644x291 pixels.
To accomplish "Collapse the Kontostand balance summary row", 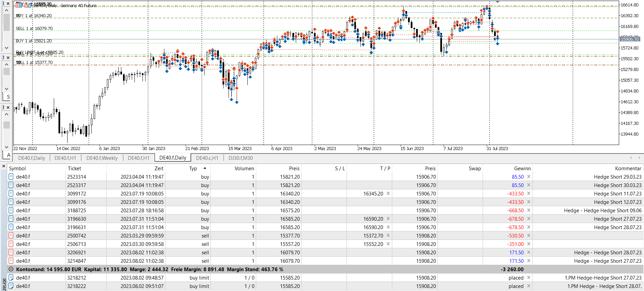I will [x=11, y=269].
